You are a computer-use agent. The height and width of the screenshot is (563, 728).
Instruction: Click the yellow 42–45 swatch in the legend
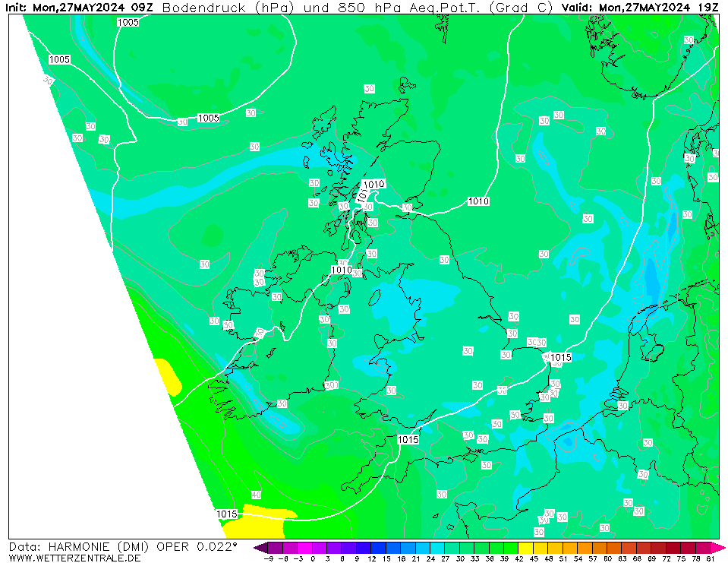coord(526,547)
